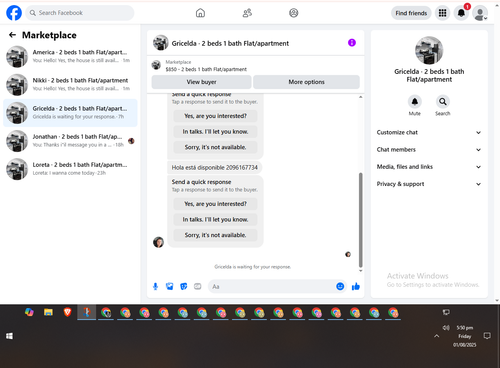This screenshot has height=368, width=500.
Task: Open the Jonathan conversation
Action: tap(70, 141)
